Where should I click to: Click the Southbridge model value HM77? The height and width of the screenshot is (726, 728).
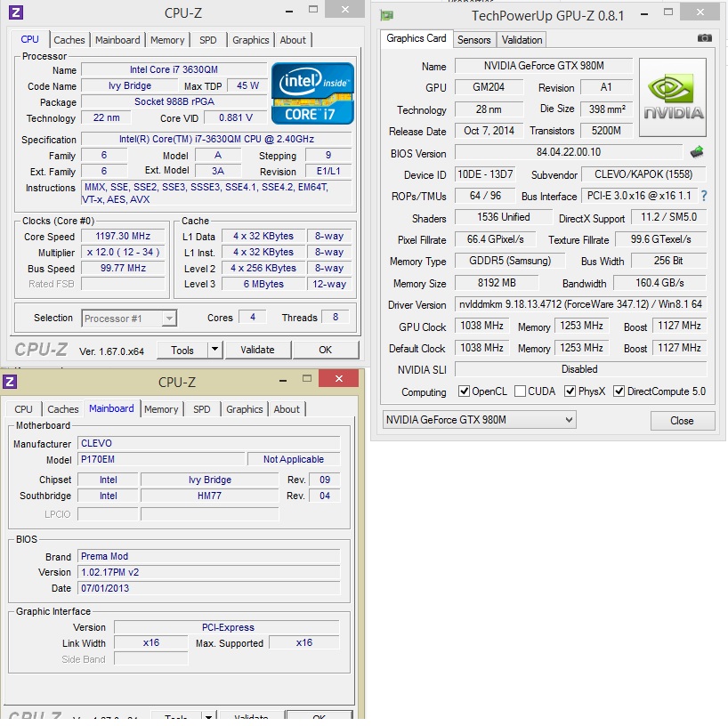coord(209,496)
